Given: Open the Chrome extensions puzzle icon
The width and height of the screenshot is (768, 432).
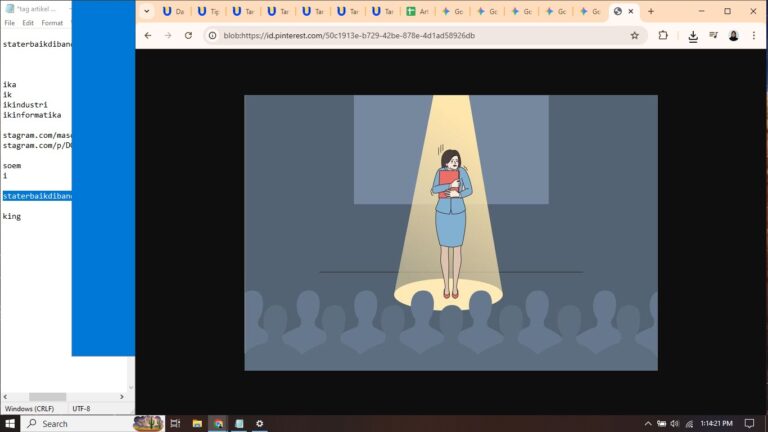Looking at the screenshot, I should click(x=663, y=35).
